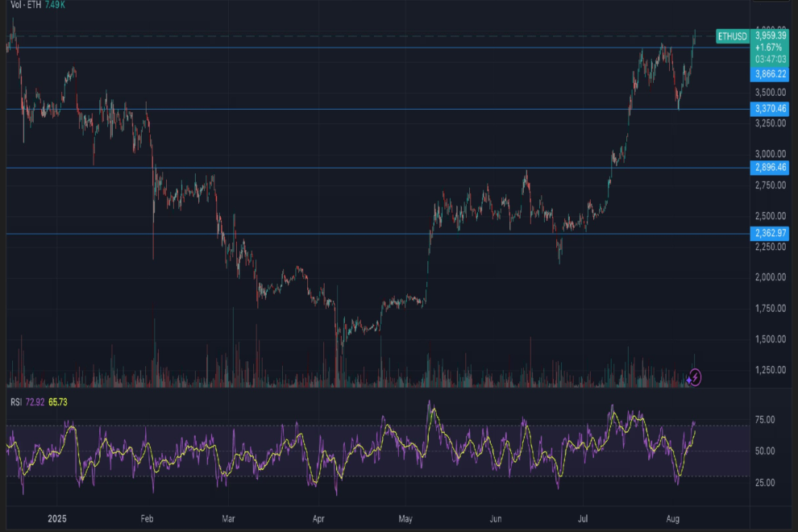Select the ETHUSD symbol label
This screenshot has height=532, width=798.
(x=732, y=36)
